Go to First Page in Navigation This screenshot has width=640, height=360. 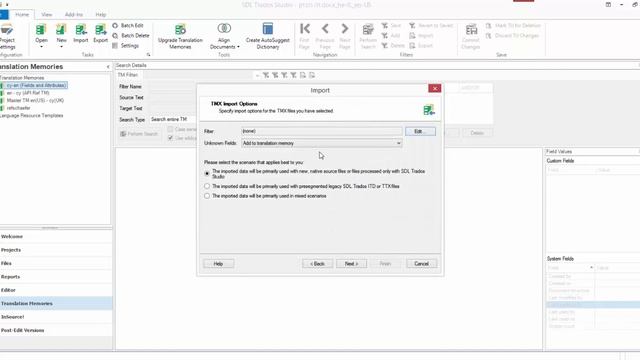tap(304, 36)
